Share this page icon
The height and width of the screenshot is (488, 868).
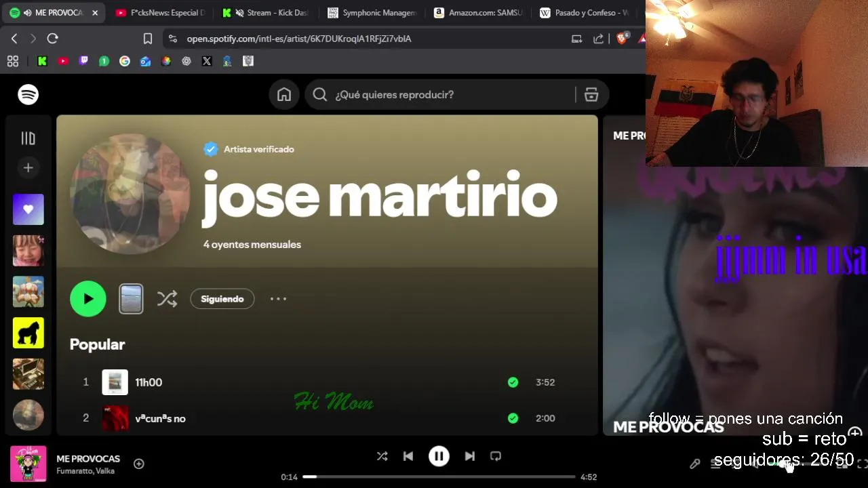tap(598, 39)
